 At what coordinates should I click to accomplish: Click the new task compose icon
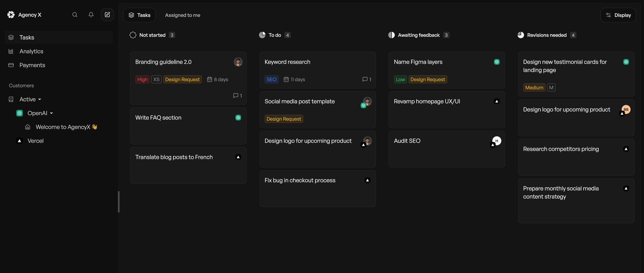(x=107, y=14)
